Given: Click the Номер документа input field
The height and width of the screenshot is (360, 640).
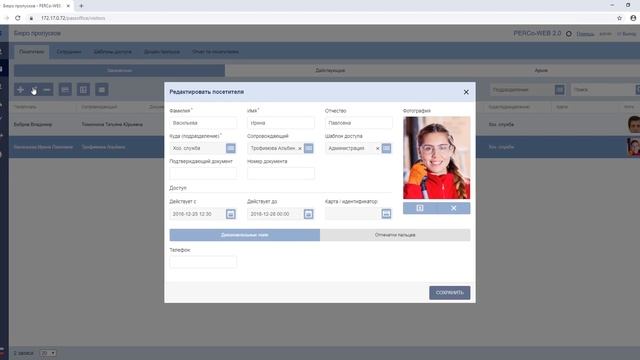Looking at the screenshot, I should pyautogui.click(x=281, y=173).
